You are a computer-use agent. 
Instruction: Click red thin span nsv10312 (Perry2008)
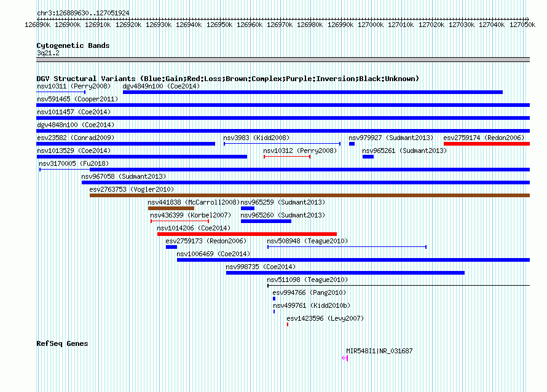tap(287, 157)
